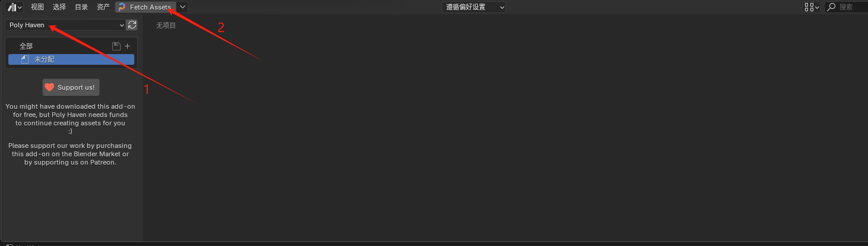Viewport: 868px width, 246px height.
Task: Refresh the Poly Haven asset library
Action: click(132, 25)
